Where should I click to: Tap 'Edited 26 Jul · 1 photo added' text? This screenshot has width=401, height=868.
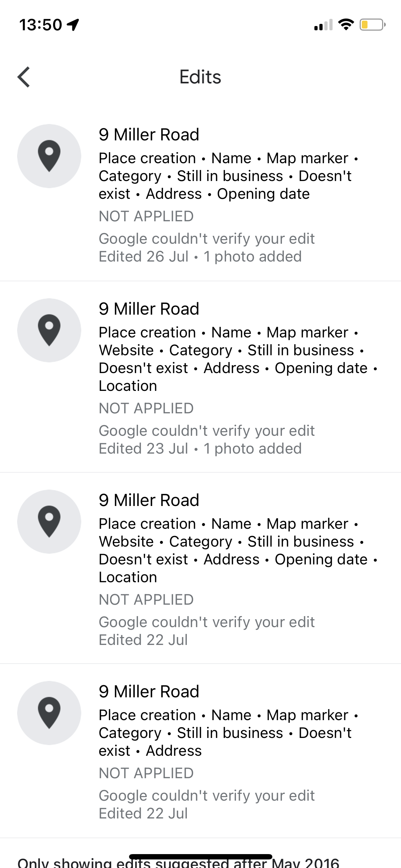point(200,257)
